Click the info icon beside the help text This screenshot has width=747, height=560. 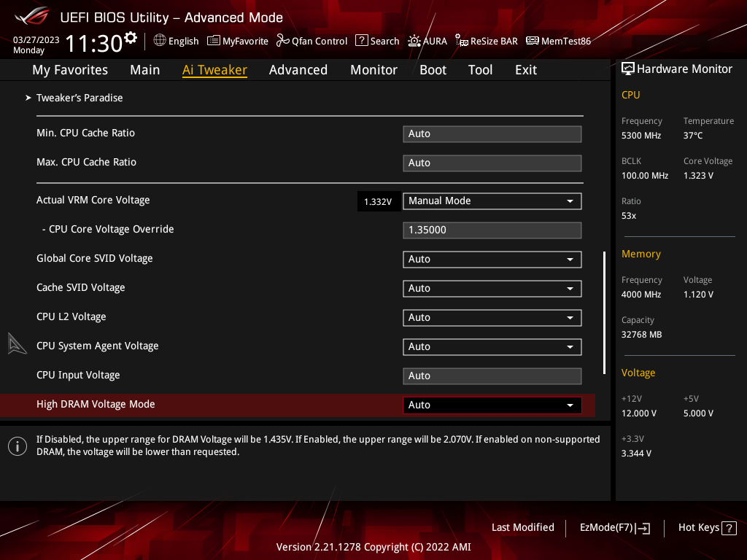pos(18,446)
